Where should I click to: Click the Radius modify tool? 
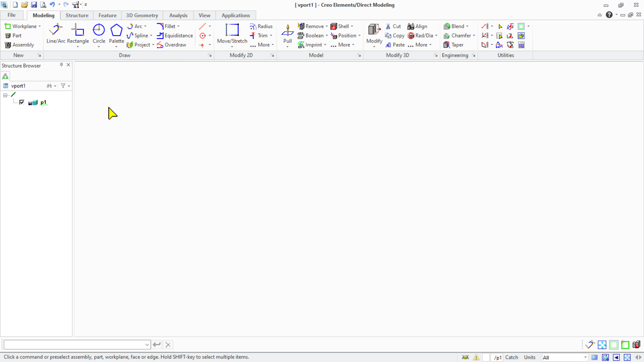pyautogui.click(x=261, y=26)
